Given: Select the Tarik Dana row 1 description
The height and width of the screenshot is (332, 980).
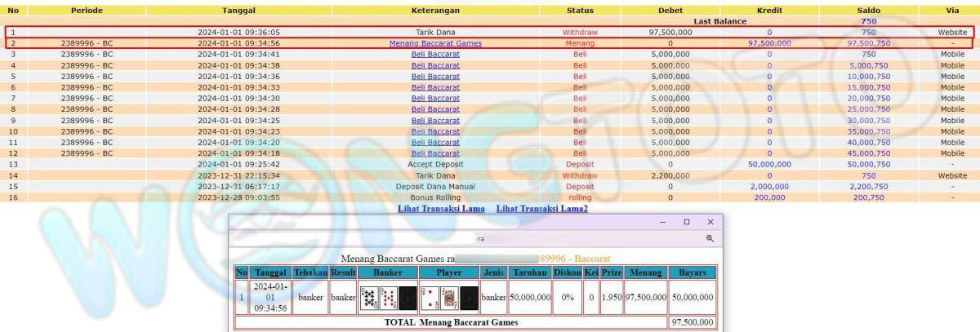Looking at the screenshot, I should pos(435,32).
